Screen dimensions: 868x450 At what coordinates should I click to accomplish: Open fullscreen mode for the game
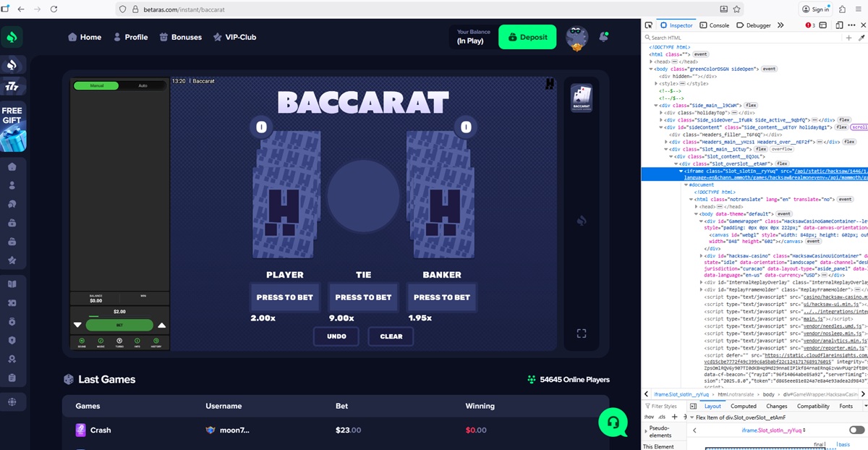coord(581,333)
